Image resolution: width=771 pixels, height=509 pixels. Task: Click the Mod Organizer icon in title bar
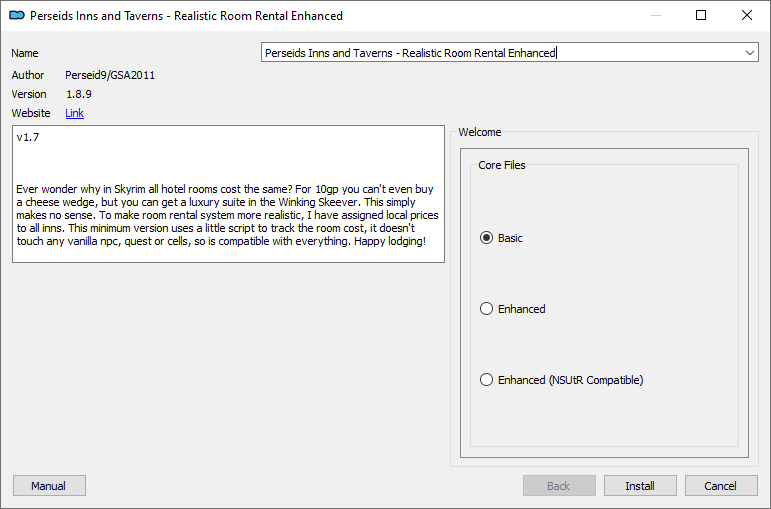pos(17,16)
